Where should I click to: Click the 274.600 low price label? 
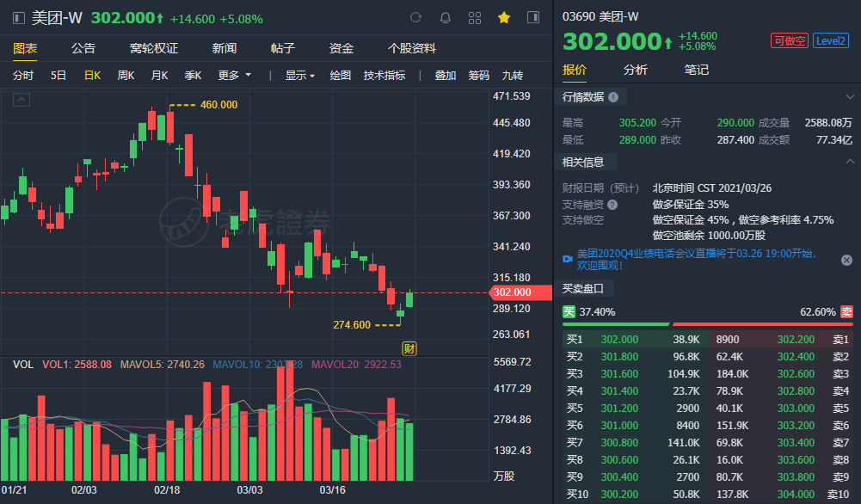[352, 325]
